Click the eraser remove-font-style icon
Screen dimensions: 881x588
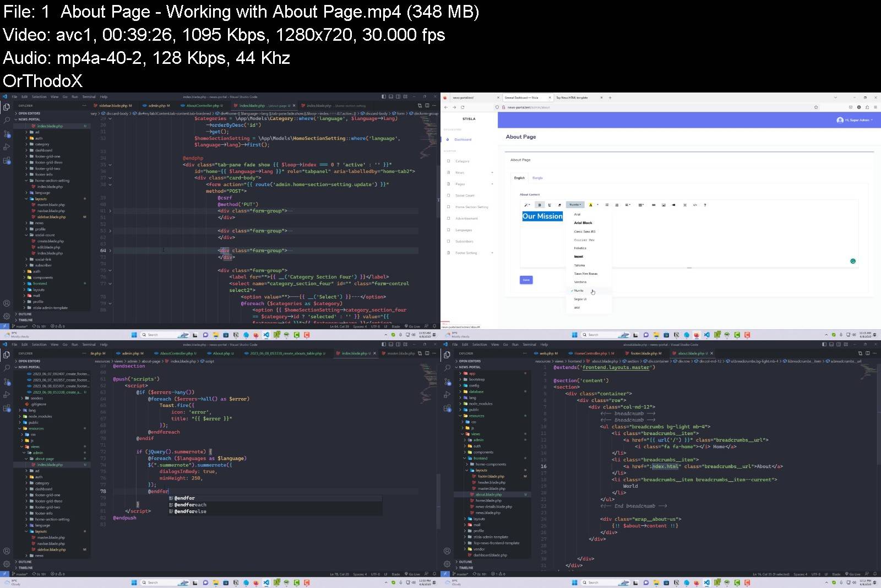(559, 205)
